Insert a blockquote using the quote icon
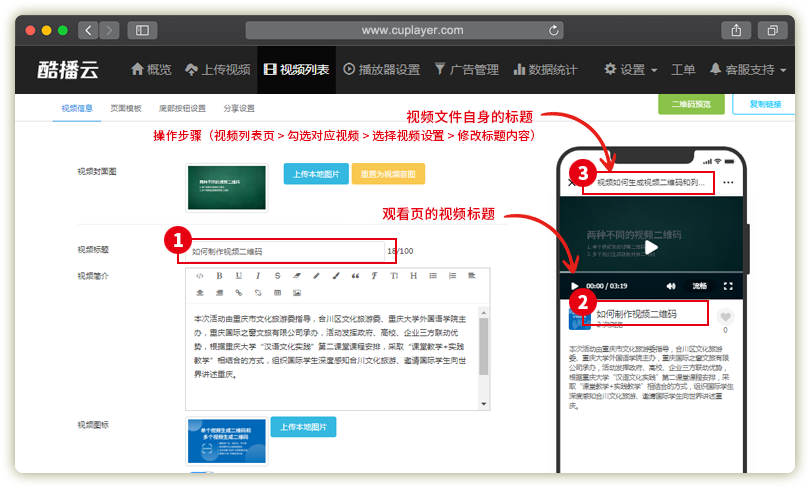 (354, 275)
